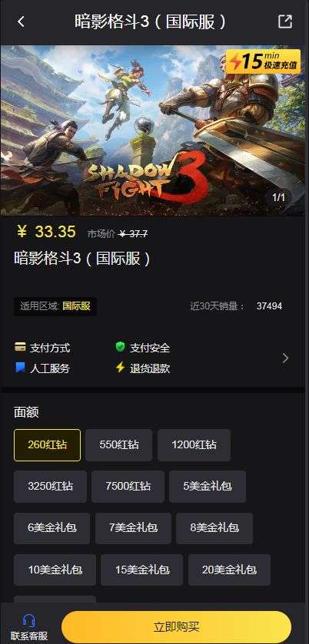Tap the lightning refund icon
Viewport: 309px width, 644px height.
[x=120, y=367]
